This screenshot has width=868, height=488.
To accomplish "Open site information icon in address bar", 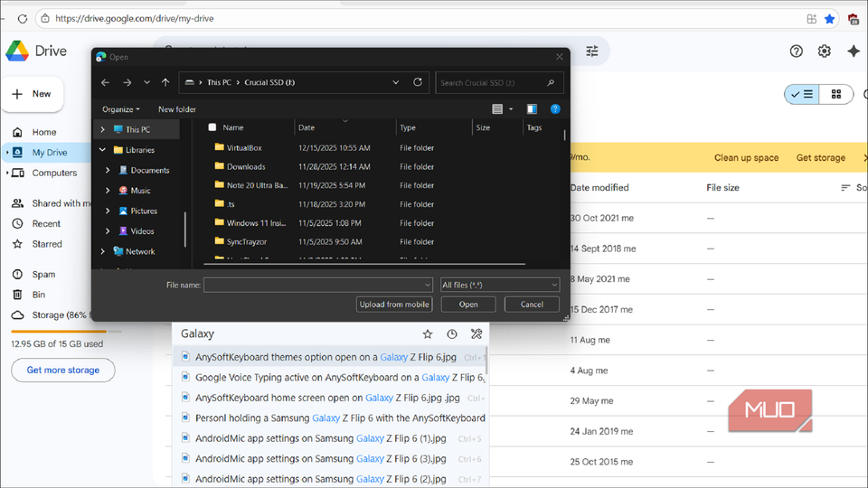I will [45, 18].
